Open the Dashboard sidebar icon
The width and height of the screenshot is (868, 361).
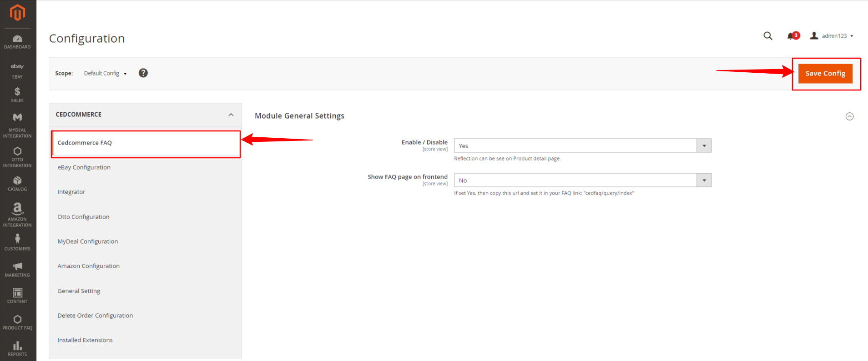(17, 42)
